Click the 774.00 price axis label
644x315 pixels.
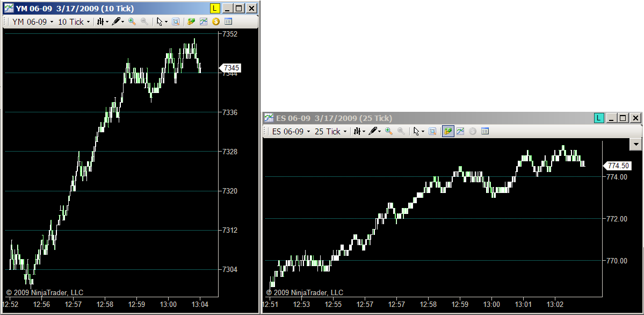click(617, 177)
